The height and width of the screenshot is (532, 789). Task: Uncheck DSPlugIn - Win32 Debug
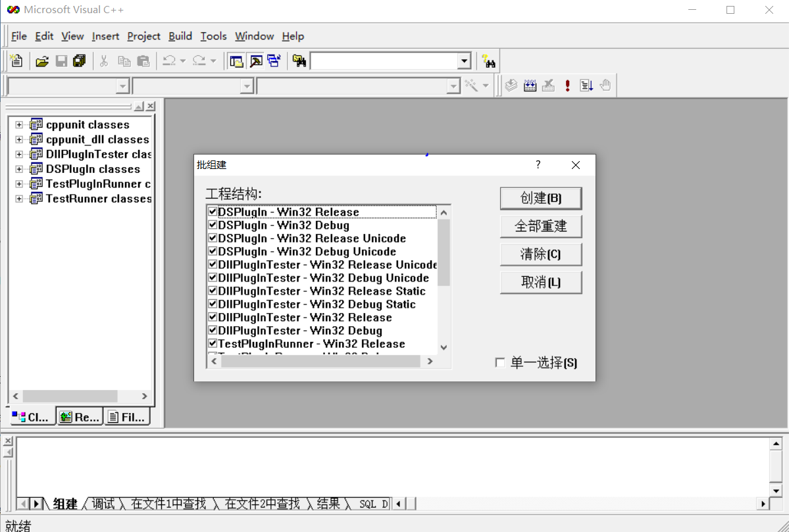[x=213, y=225]
